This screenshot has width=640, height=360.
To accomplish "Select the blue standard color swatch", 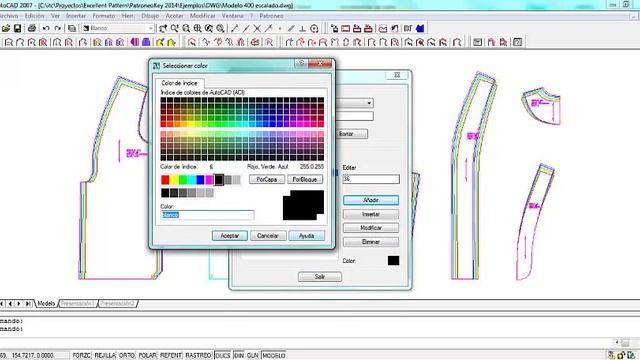I will tap(200, 180).
